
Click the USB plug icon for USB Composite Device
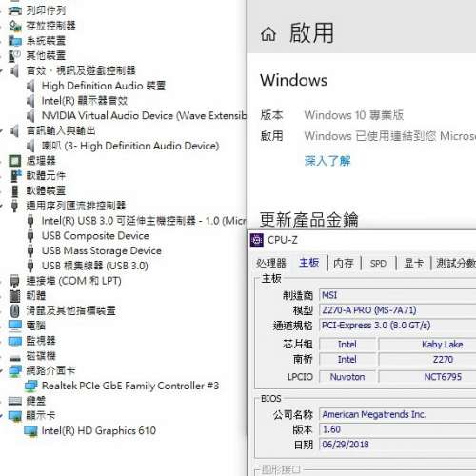coord(30,236)
